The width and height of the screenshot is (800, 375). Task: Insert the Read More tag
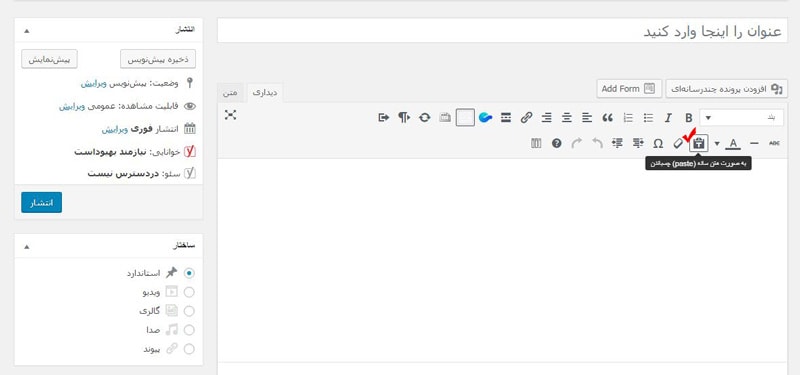coord(506,118)
